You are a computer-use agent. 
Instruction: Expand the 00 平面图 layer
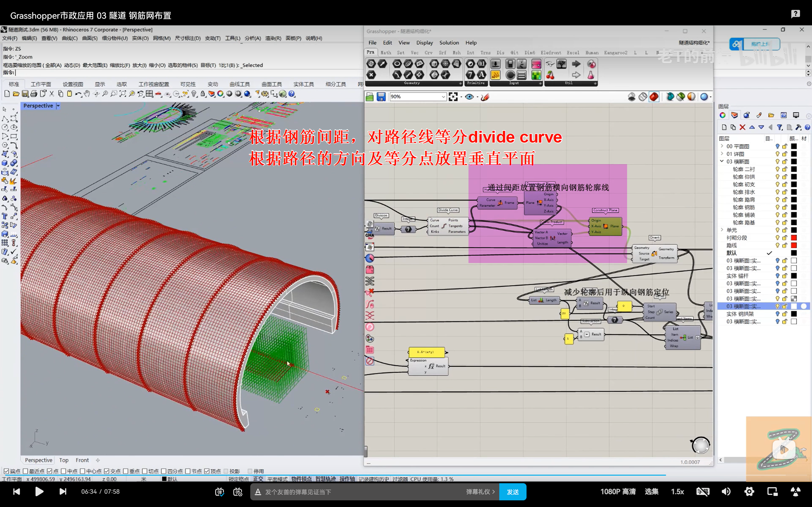click(x=722, y=146)
